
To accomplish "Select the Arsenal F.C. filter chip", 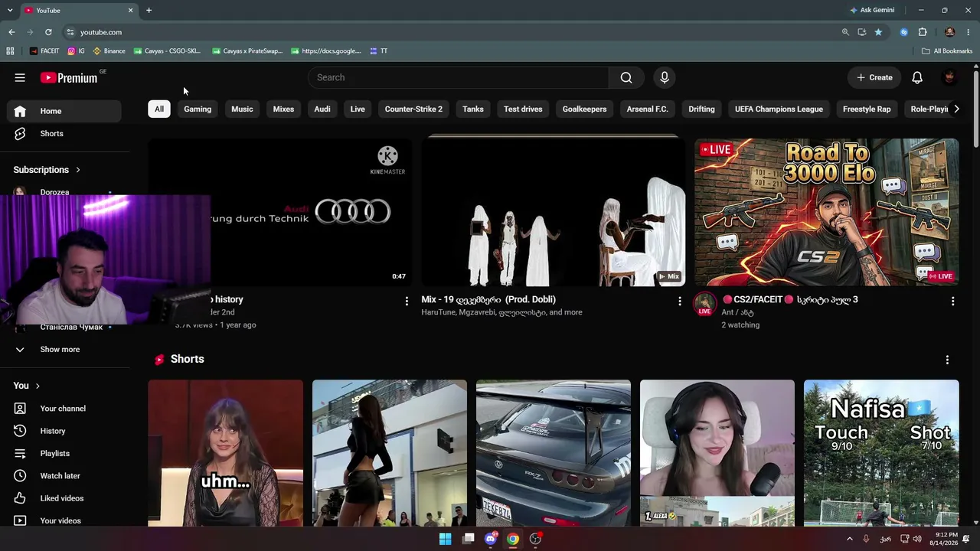I will coord(648,109).
